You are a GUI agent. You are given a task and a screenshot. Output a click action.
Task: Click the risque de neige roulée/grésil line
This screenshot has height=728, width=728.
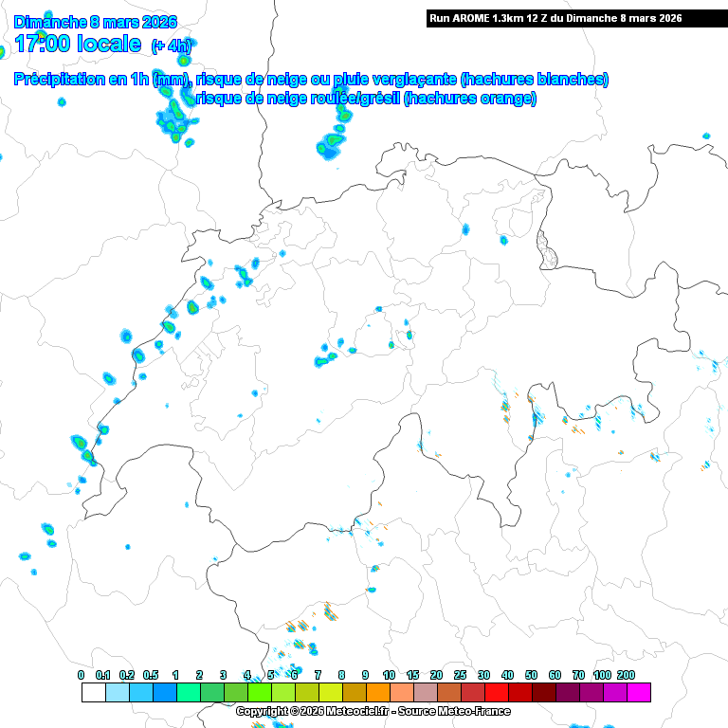click(x=367, y=98)
